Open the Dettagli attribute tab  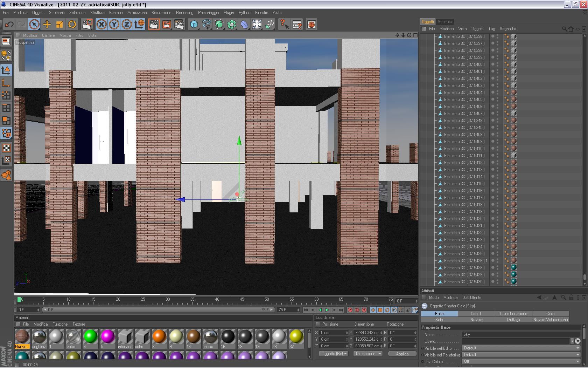(x=513, y=320)
